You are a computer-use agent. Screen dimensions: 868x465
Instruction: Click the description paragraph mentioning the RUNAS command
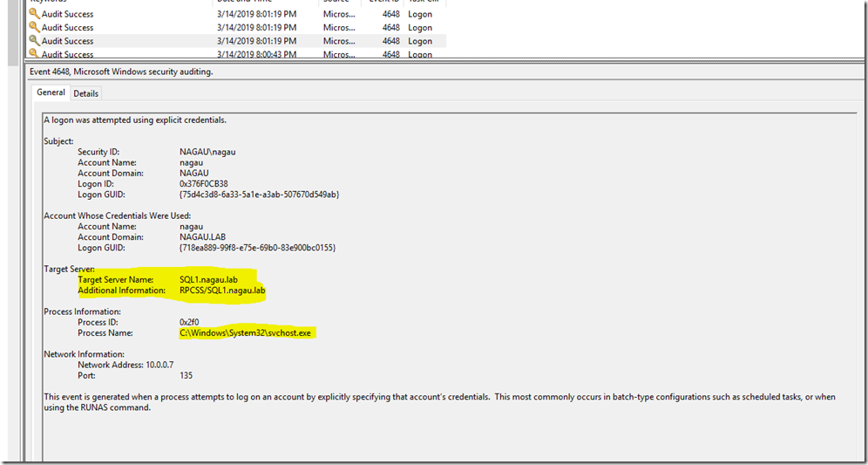click(439, 402)
